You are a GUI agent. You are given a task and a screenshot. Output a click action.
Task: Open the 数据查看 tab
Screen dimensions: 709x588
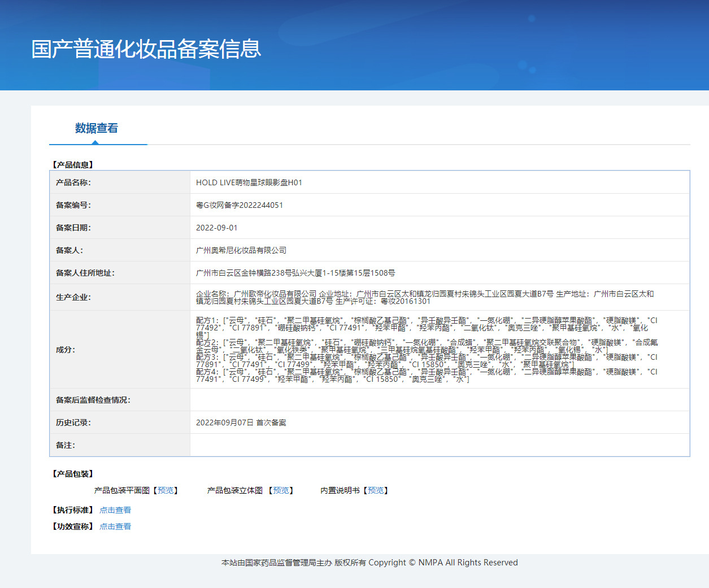tap(97, 128)
